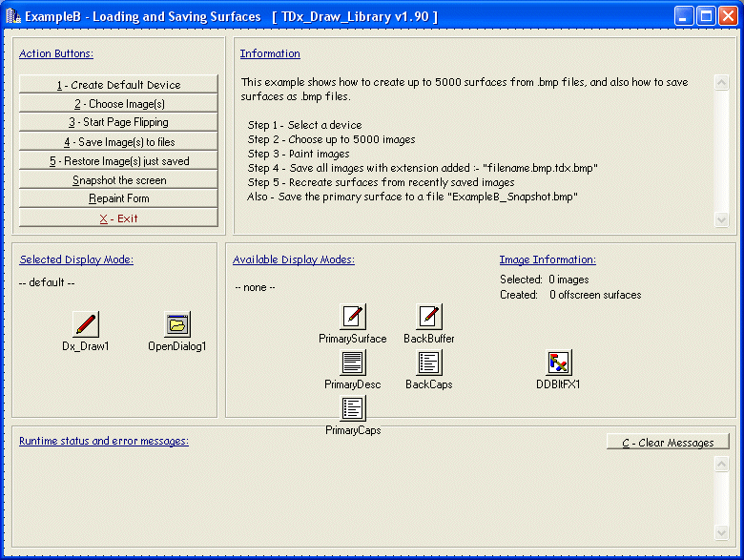744x560 pixels.
Task: Click the PrimaryDesc document icon
Action: click(x=353, y=363)
